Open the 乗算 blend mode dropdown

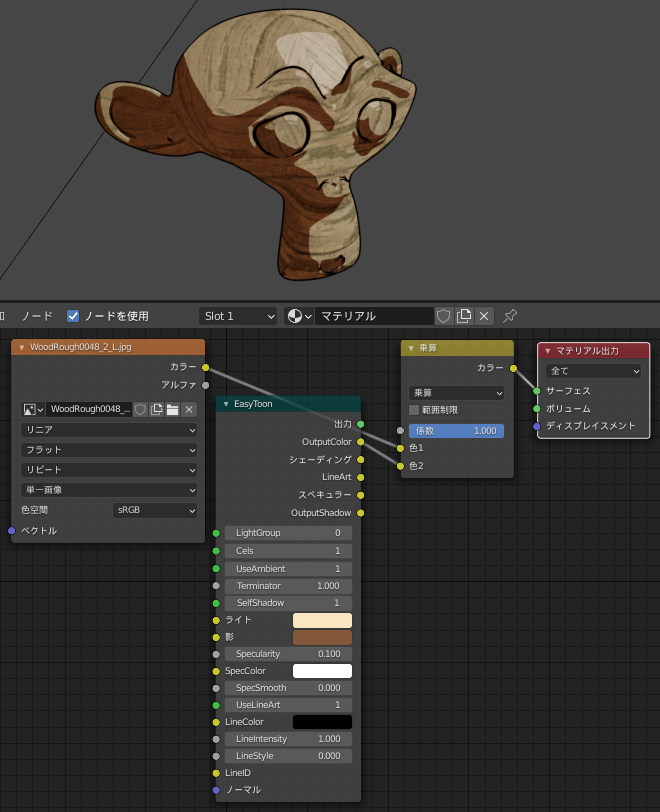456,393
